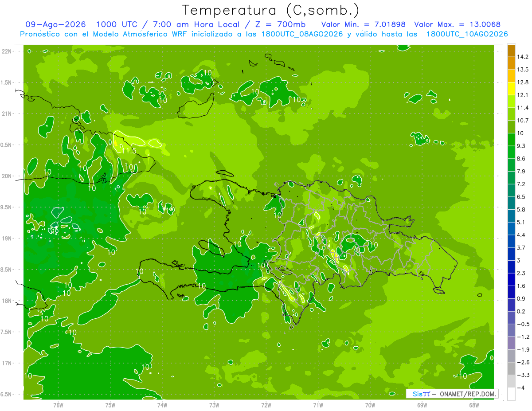Pick the yellow swatch between 12.1 and 12.8
532x411 pixels.
click(511, 89)
